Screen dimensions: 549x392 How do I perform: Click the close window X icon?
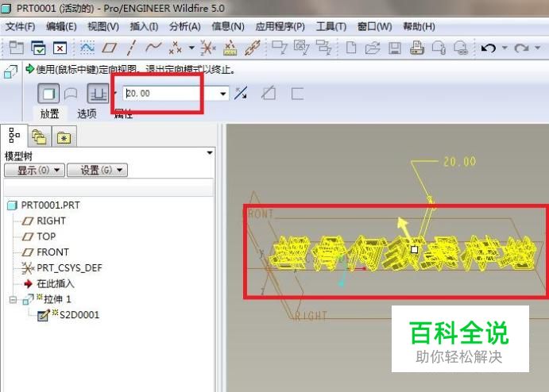point(60,48)
